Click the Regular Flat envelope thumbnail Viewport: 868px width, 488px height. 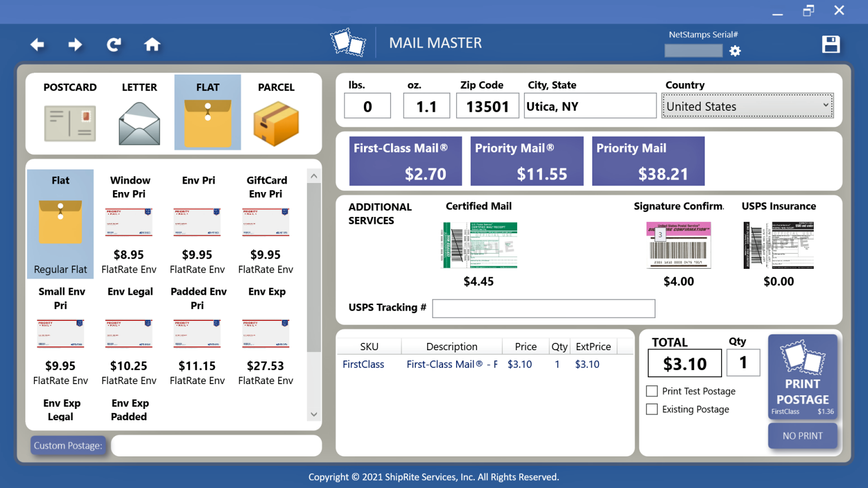tap(60, 220)
